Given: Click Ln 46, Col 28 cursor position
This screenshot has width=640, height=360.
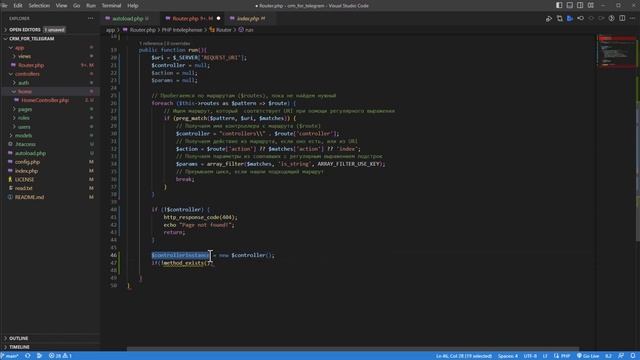Looking at the screenshot, I should [x=464, y=356].
